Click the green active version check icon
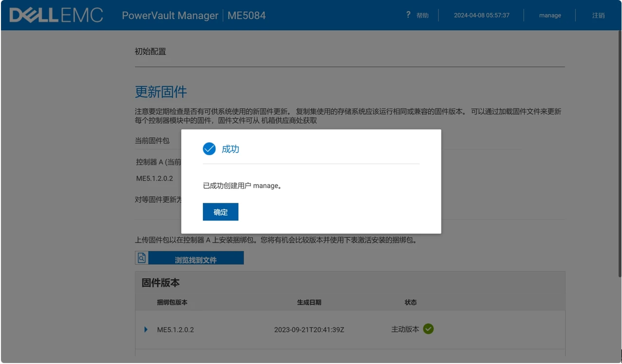The image size is (622, 364). click(428, 329)
